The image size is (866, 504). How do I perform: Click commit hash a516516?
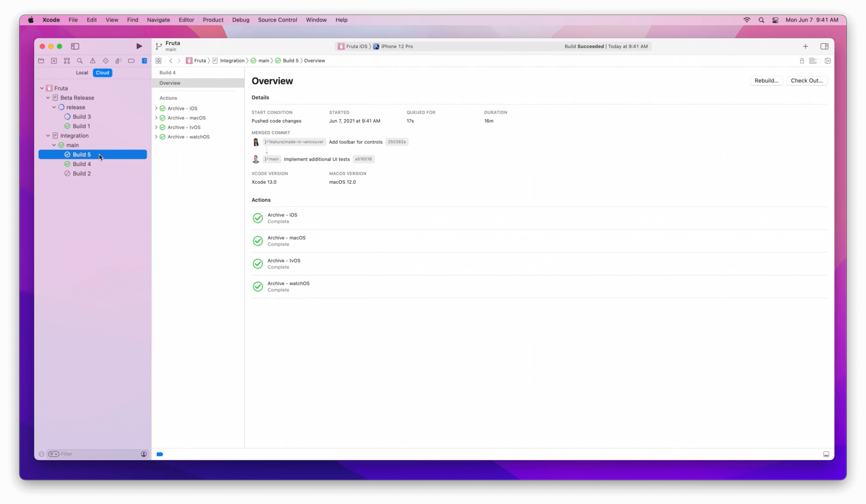pos(363,159)
